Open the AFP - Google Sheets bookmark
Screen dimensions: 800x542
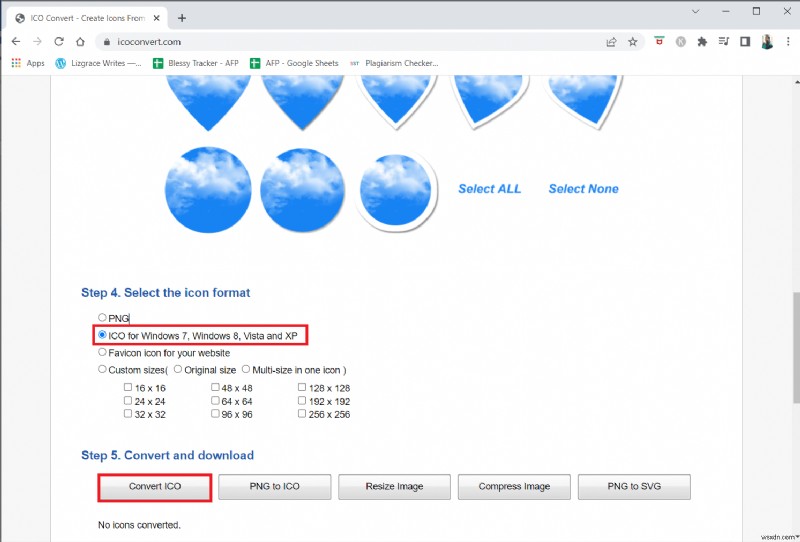tap(294, 63)
